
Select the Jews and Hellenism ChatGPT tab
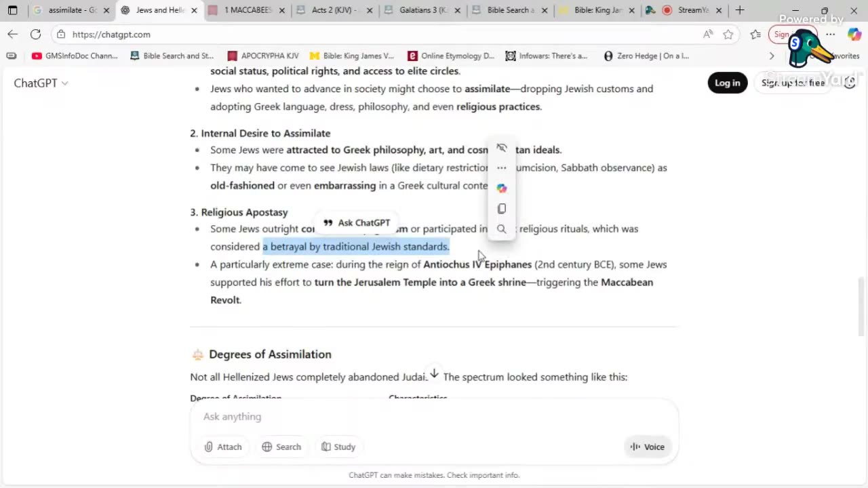point(160,10)
